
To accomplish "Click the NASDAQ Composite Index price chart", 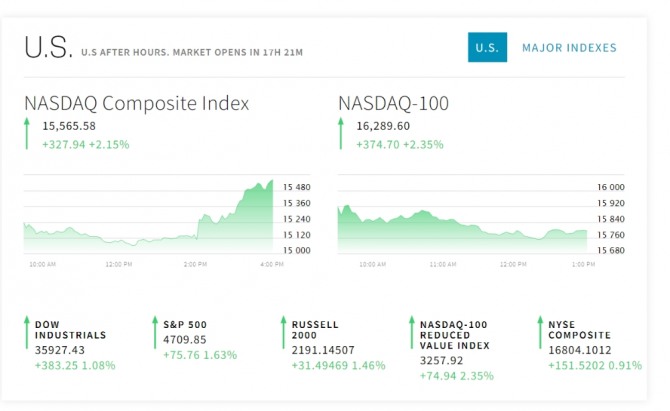I will [148, 217].
